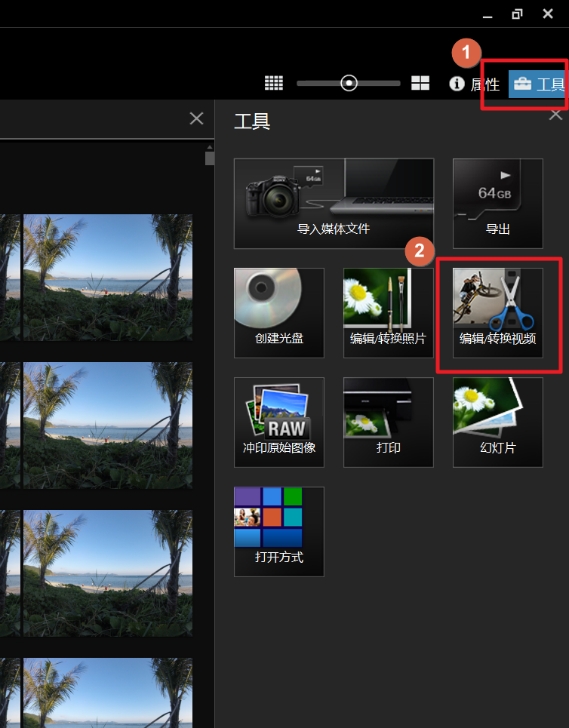Open 编辑/转换视频 video editing tool
Screen dimensions: 569x728
coord(497,312)
